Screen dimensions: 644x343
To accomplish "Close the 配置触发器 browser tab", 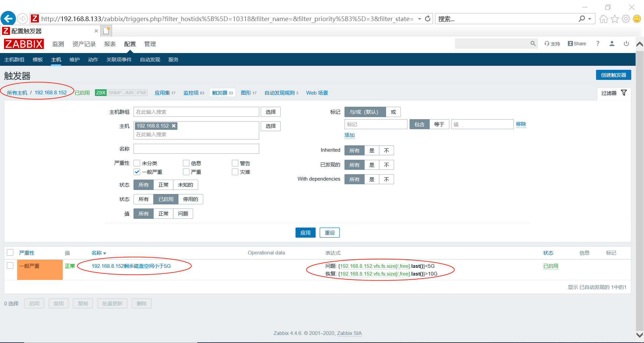I will (x=96, y=31).
